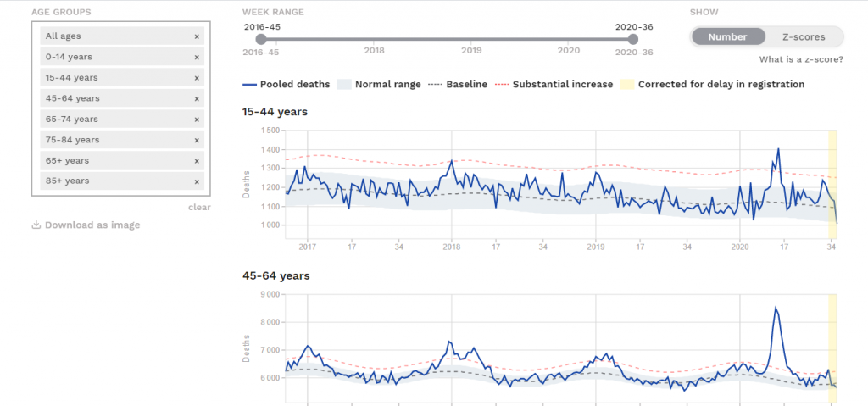Toggle Pooled deaths legend entry
Image resolution: width=868 pixels, height=406 pixels.
coord(286,85)
